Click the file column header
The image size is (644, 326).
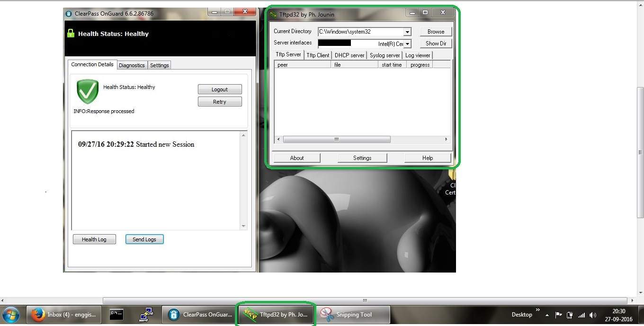point(355,65)
